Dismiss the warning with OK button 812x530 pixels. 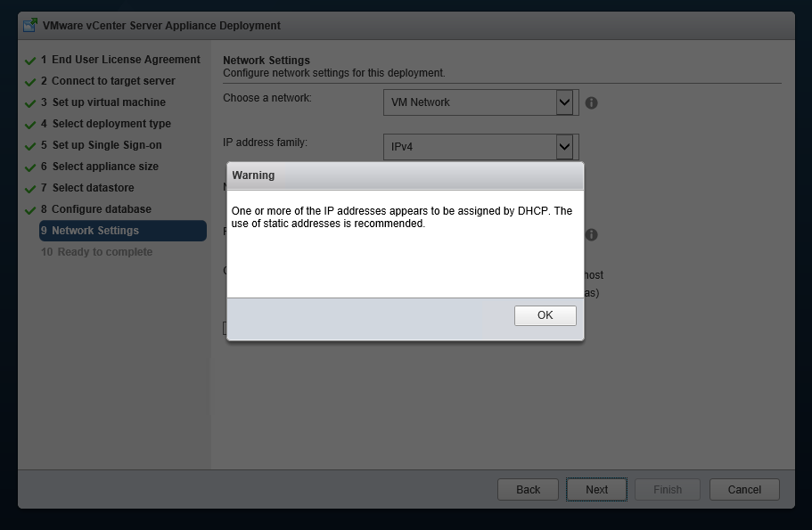[545, 315]
